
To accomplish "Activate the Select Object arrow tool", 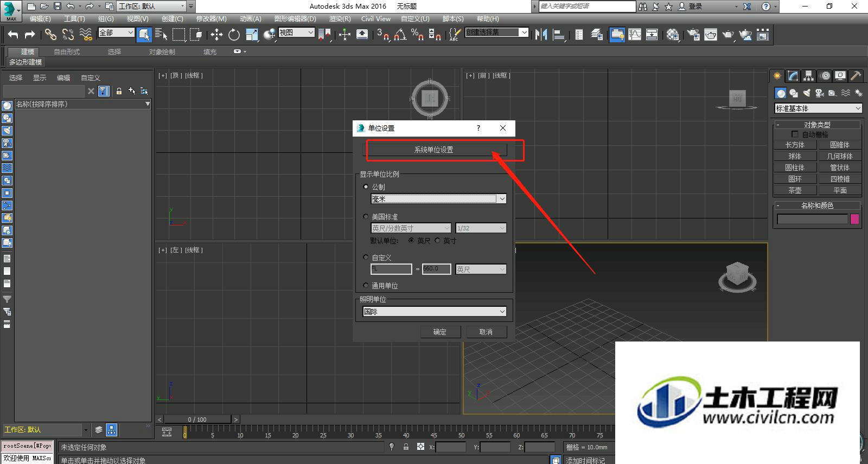I will [x=144, y=35].
